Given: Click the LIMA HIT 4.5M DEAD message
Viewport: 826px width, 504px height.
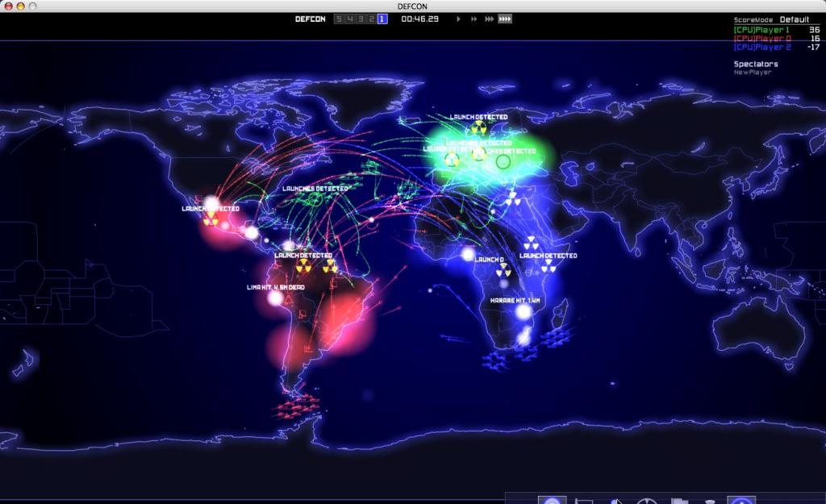Looking at the screenshot, I should 276,288.
